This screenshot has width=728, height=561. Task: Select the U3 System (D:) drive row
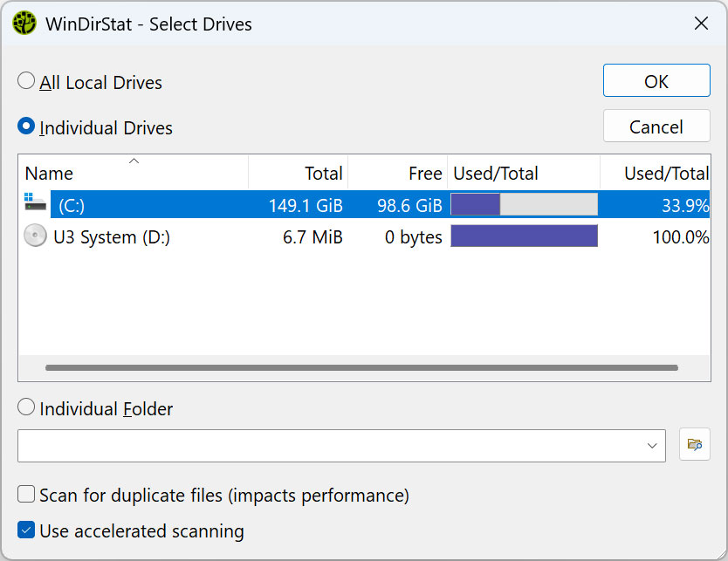coord(175,235)
